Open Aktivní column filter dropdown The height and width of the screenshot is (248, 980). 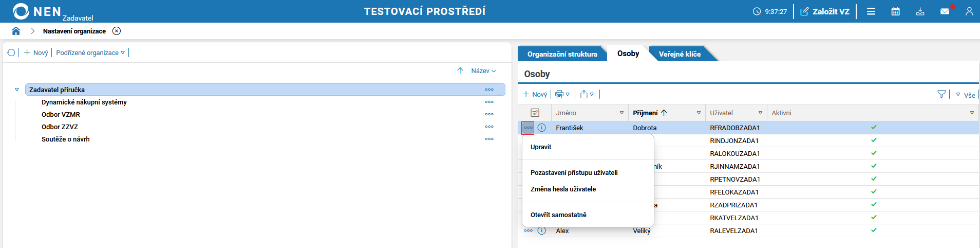click(x=972, y=113)
